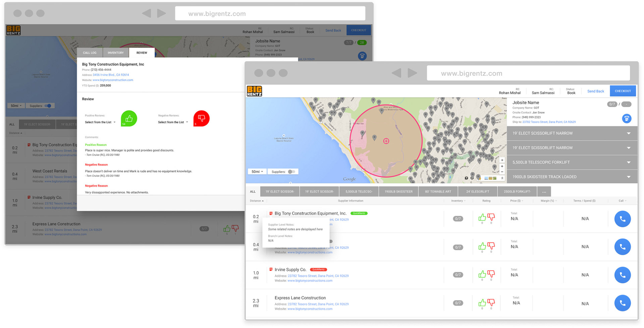Open the map settings gear icon

click(472, 178)
